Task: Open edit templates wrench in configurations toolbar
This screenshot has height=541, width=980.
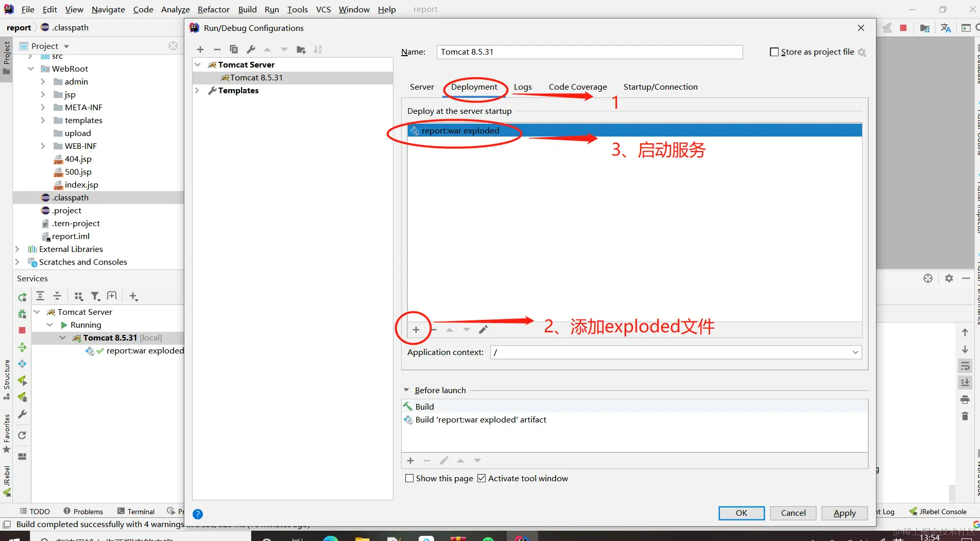Action: (251, 49)
